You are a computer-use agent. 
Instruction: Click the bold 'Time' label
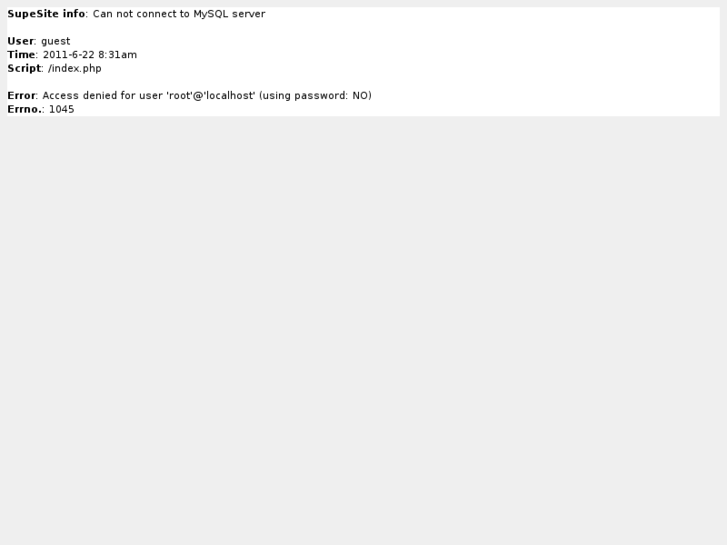coord(21,55)
